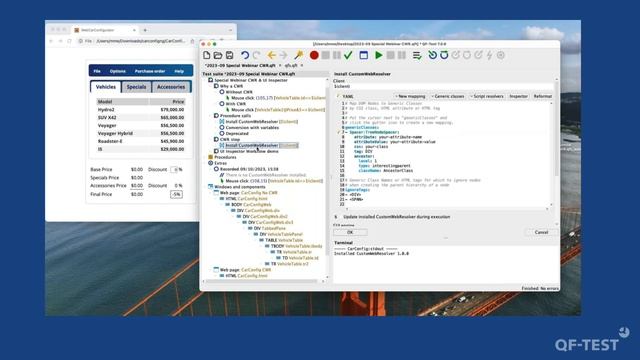
Task: Select Special Webinar CWR & UI Inspector node
Action: 251,80
